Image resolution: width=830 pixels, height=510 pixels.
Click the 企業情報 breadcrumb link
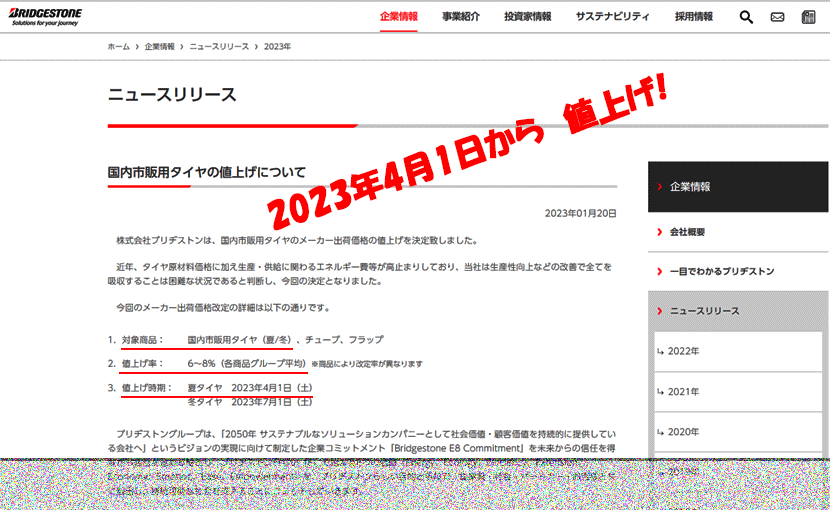click(x=159, y=47)
